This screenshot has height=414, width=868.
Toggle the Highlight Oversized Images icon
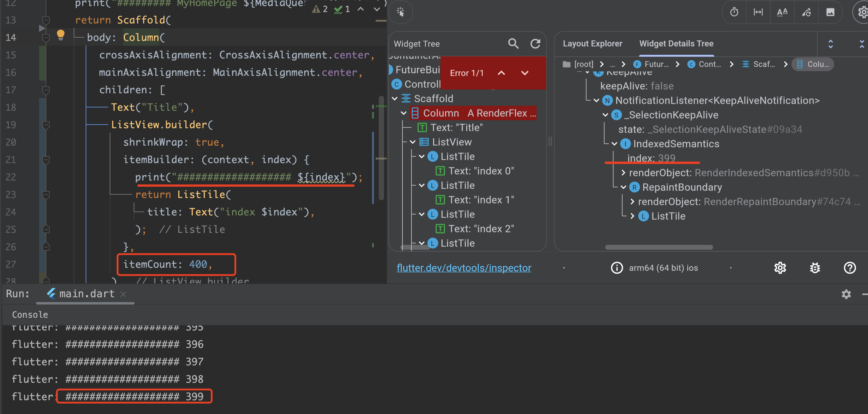coord(830,12)
